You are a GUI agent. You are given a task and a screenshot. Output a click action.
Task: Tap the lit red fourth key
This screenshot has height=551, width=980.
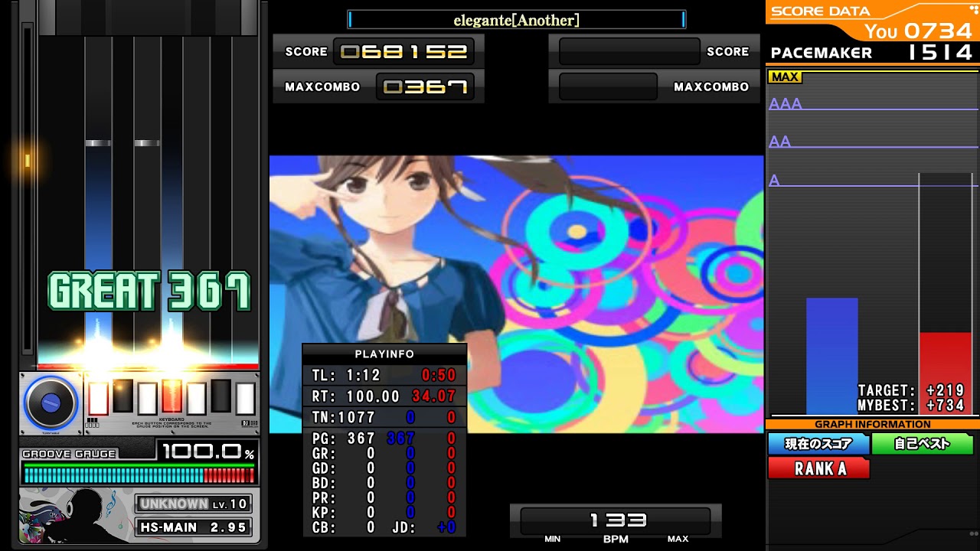[171, 396]
